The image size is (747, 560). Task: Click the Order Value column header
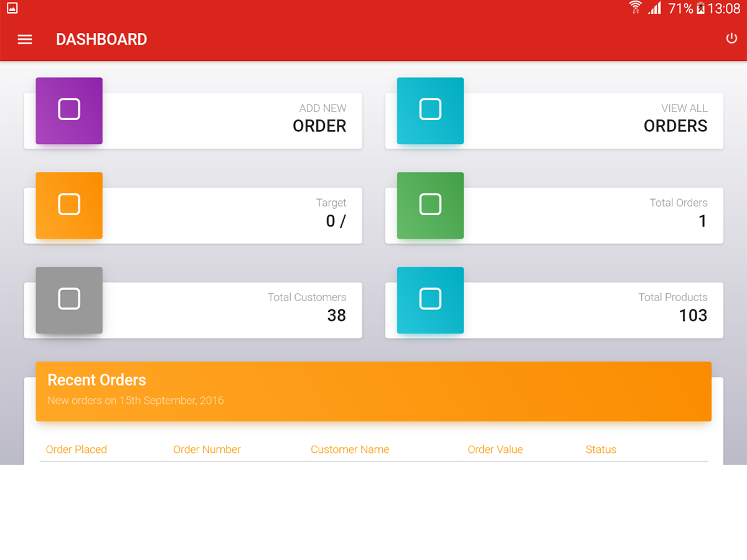[495, 449]
